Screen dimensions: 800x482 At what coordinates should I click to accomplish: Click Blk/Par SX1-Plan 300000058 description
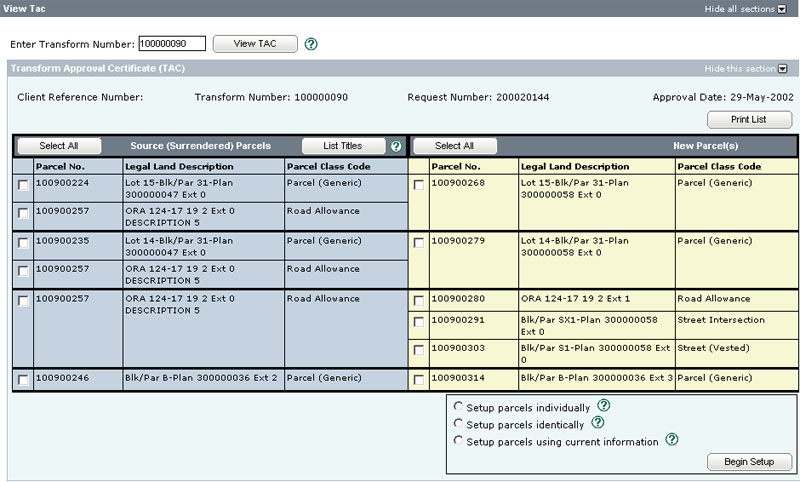(589, 326)
